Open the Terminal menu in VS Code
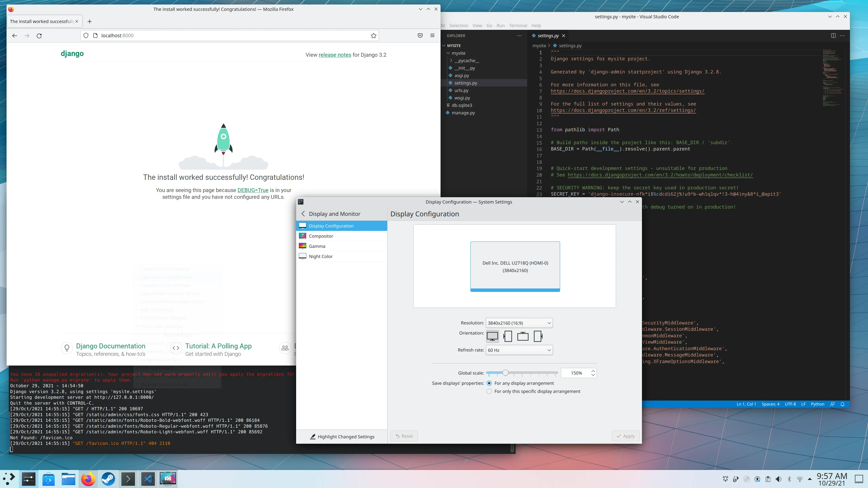 518,25
